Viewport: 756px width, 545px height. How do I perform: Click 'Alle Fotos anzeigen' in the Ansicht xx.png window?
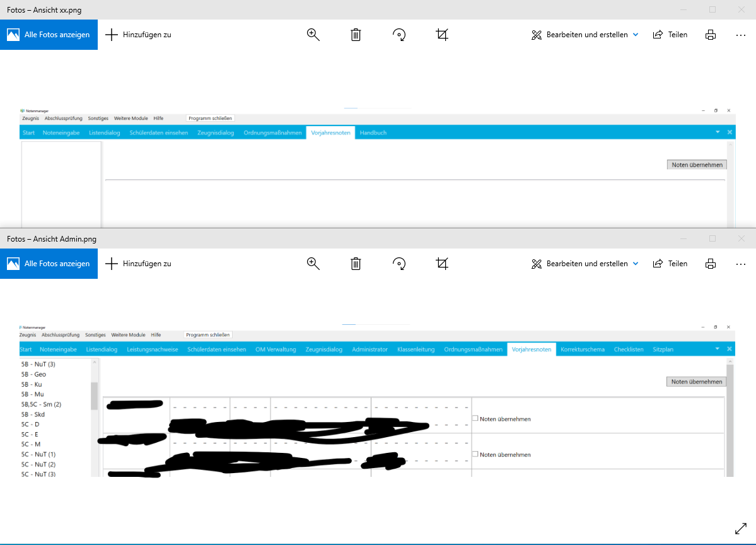click(x=49, y=35)
